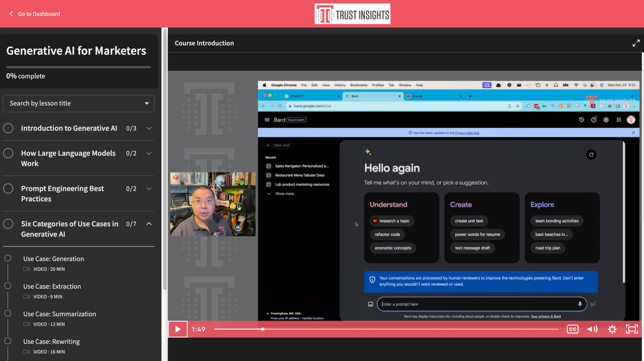Open Restaurant Menu Tabular Data chat
644x361 pixels.
click(x=299, y=175)
